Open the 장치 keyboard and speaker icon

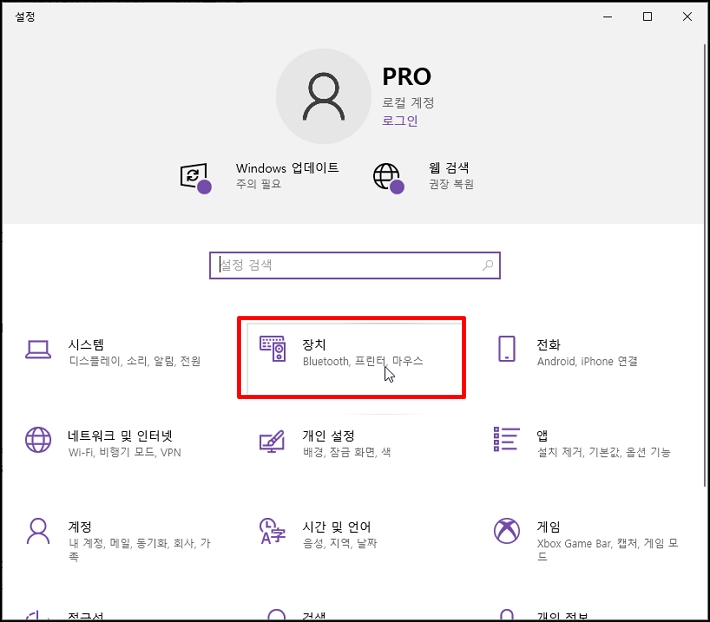pos(273,349)
